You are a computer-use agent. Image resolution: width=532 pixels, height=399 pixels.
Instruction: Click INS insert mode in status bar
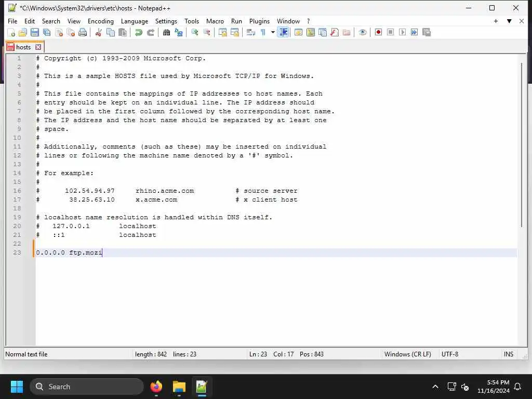(508, 354)
